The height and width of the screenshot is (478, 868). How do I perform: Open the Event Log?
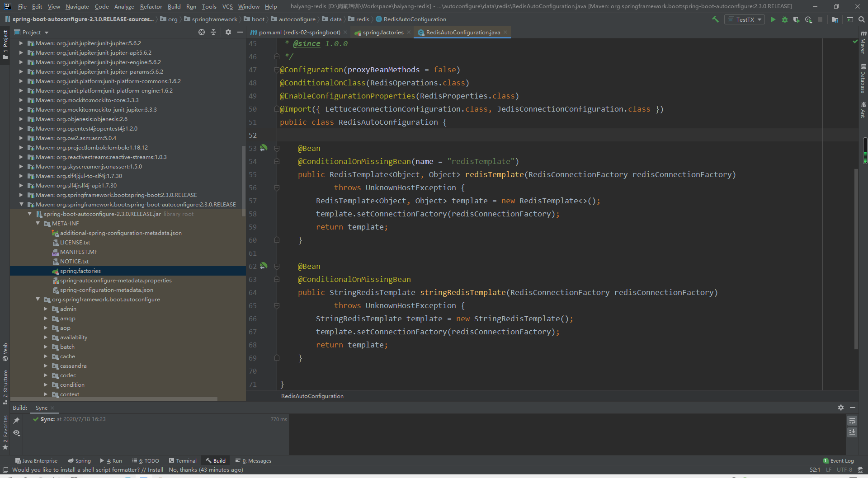point(839,461)
